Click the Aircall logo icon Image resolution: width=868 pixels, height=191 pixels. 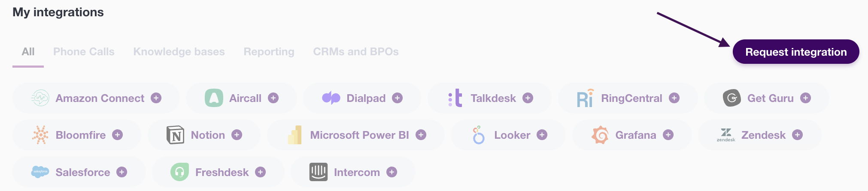(214, 98)
